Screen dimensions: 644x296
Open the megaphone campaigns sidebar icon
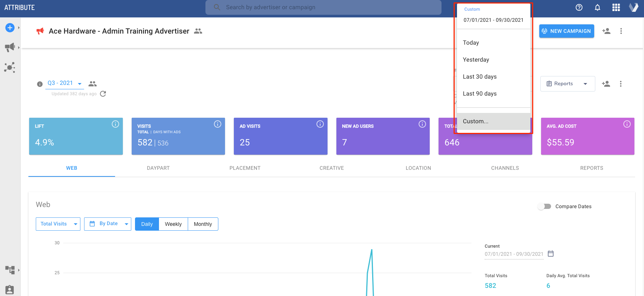(10, 47)
